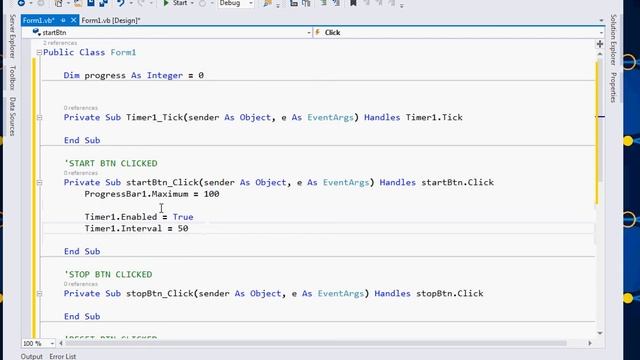
Task: Collapse the Public Class Form1 block
Action: 39,52
